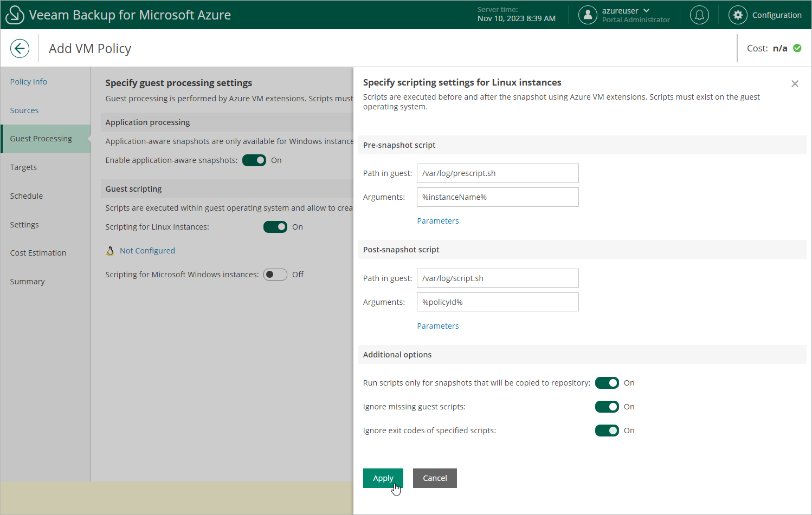Open the Policy Info step
Image resolution: width=812 pixels, height=515 pixels.
(x=29, y=82)
